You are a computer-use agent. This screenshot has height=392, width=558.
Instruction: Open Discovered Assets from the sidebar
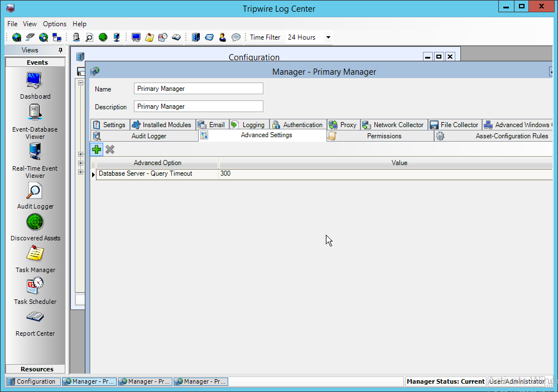click(x=35, y=227)
